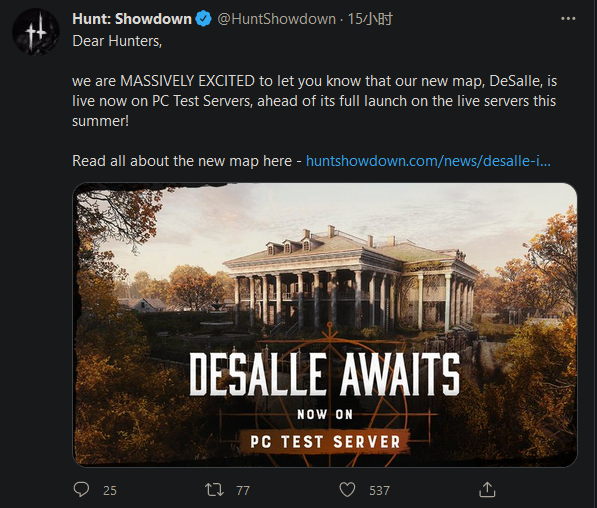597x508 pixels.
Task: Click the retweet count 77
Action: pyautogui.click(x=243, y=490)
